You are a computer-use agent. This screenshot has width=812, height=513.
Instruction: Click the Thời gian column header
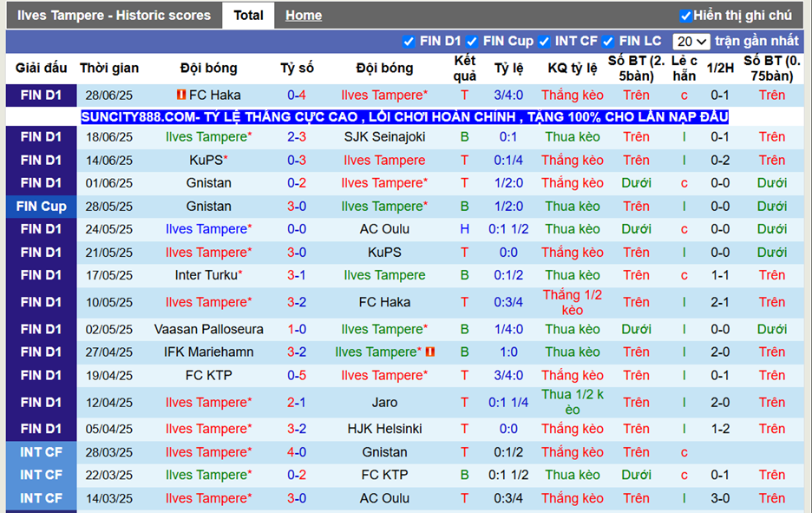[x=109, y=68]
